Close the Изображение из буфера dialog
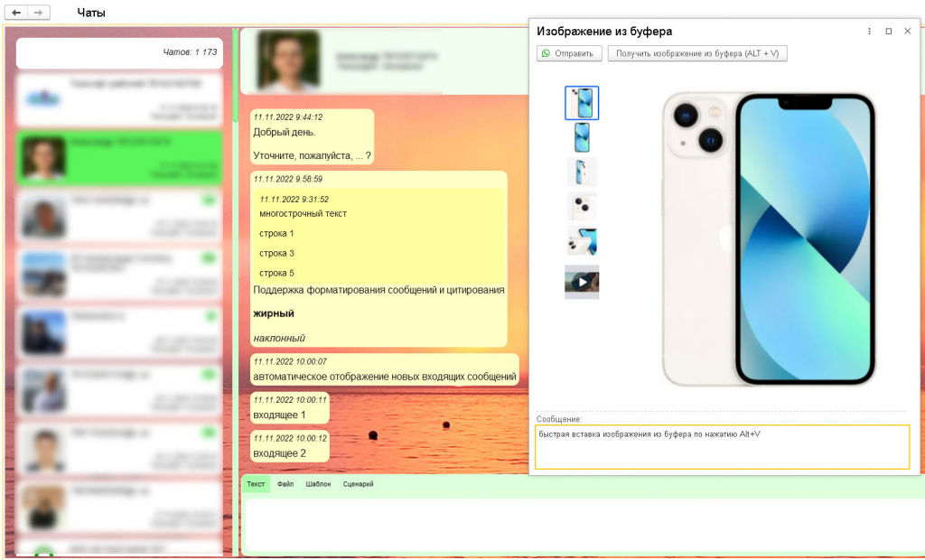The width and height of the screenshot is (925, 560). click(907, 32)
